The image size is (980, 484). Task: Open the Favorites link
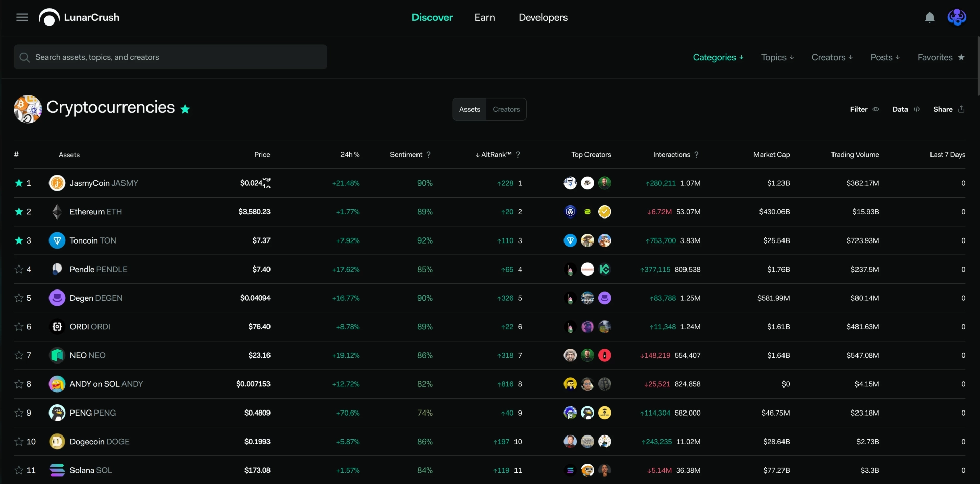pos(941,57)
